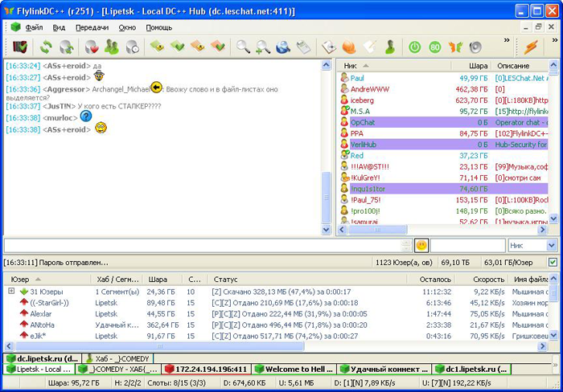Viewport: 563px width, 392px height.
Task: Sort transfers by Осталось column
Action: click(431, 280)
